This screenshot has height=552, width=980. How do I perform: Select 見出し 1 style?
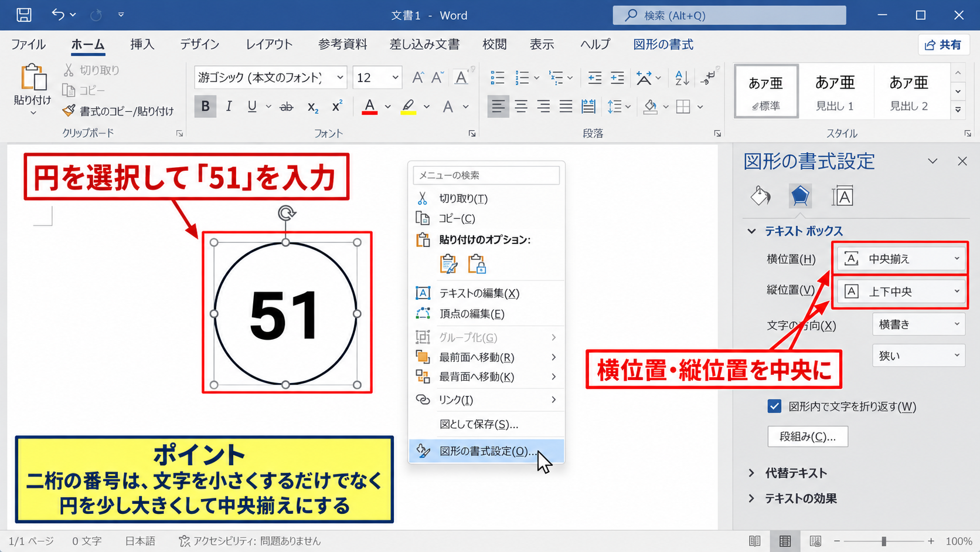click(835, 92)
